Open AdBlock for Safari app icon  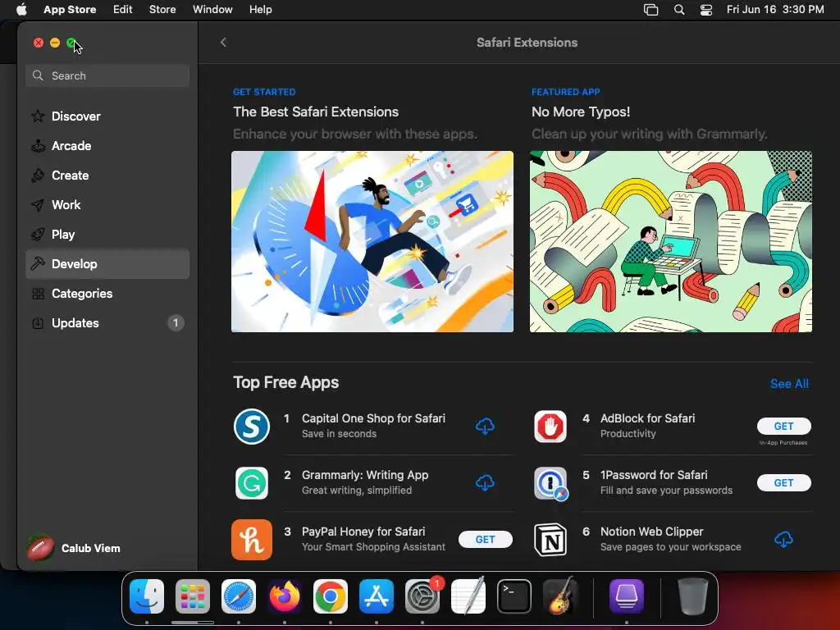[x=550, y=427]
